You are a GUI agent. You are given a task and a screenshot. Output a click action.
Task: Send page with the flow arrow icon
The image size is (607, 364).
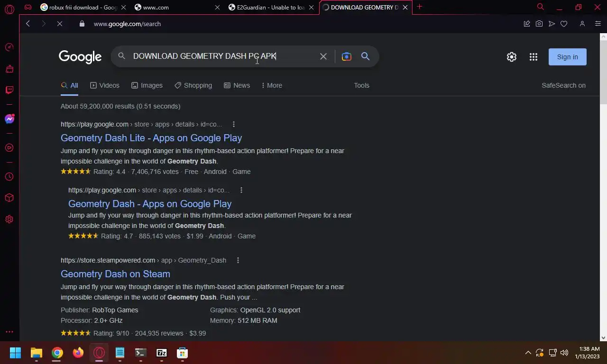tap(552, 24)
